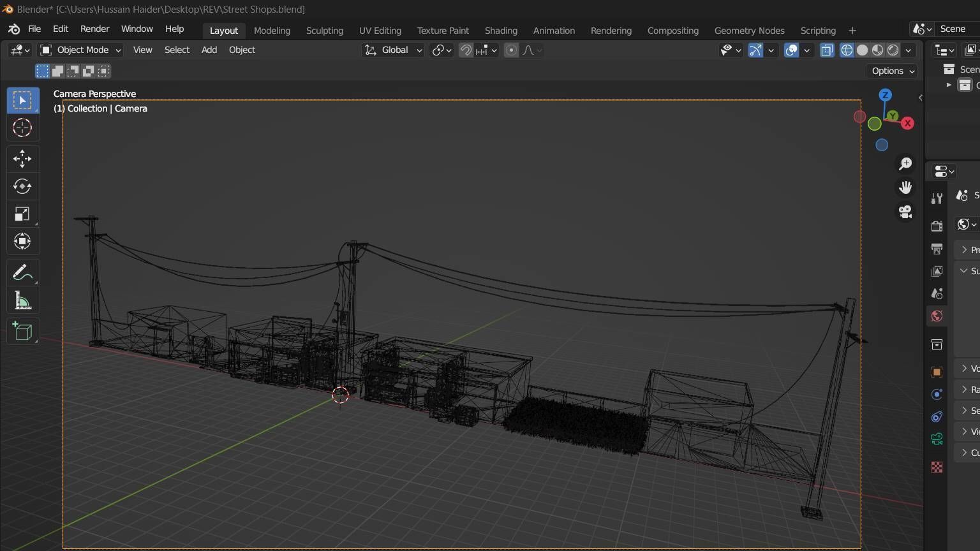Click the blue Z axis on navigation gizmo
Viewport: 980px width, 551px height.
[885, 95]
